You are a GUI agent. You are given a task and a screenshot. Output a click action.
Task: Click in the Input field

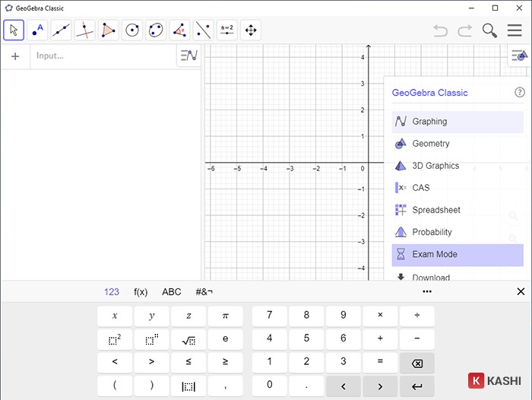103,56
